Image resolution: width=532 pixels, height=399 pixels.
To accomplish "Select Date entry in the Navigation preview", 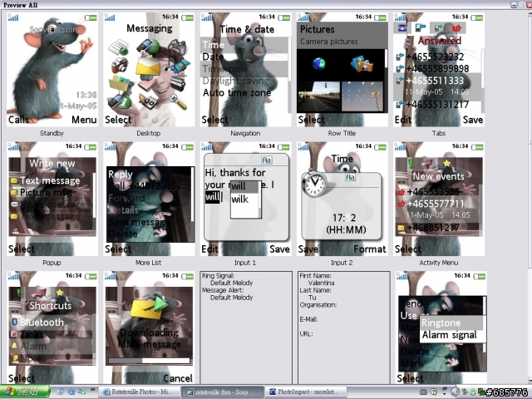I will pyautogui.click(x=213, y=57).
